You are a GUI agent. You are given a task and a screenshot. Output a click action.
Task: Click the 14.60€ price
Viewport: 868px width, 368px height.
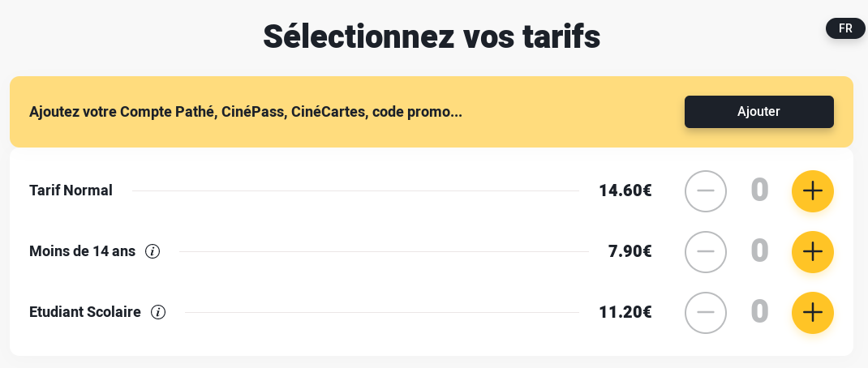625,190
